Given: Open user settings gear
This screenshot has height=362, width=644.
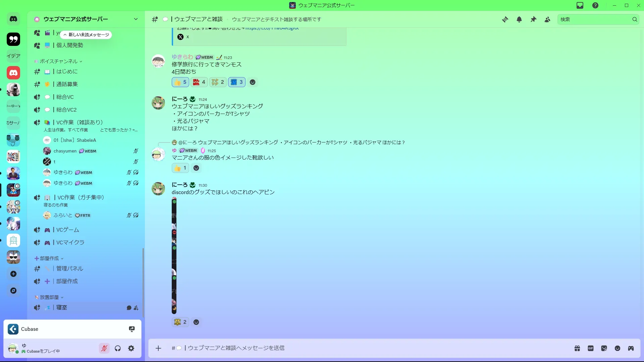Looking at the screenshot, I should click(131, 348).
